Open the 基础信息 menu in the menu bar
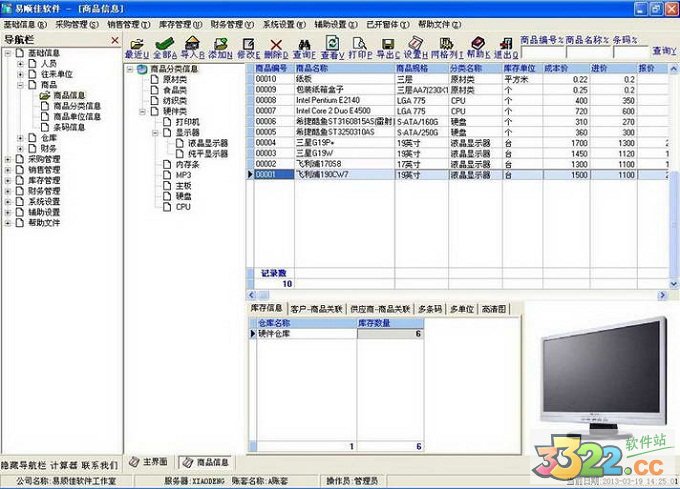This screenshot has width=680, height=489. (x=25, y=25)
